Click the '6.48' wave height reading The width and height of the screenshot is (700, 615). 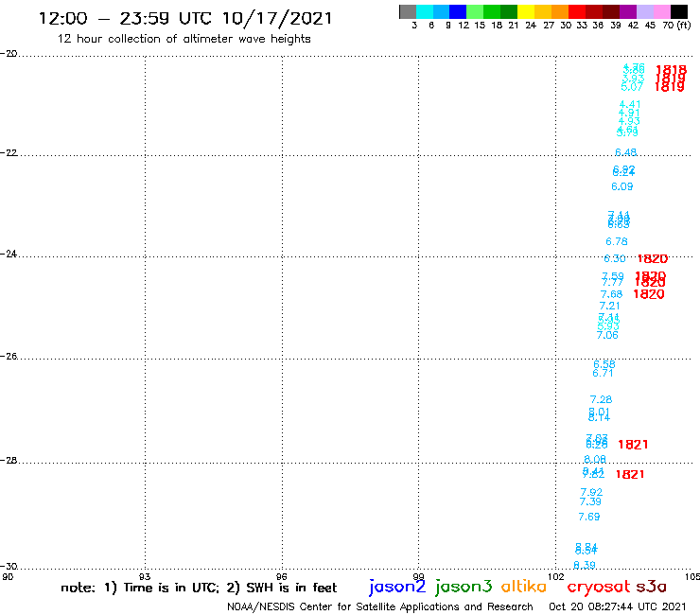[x=626, y=152]
